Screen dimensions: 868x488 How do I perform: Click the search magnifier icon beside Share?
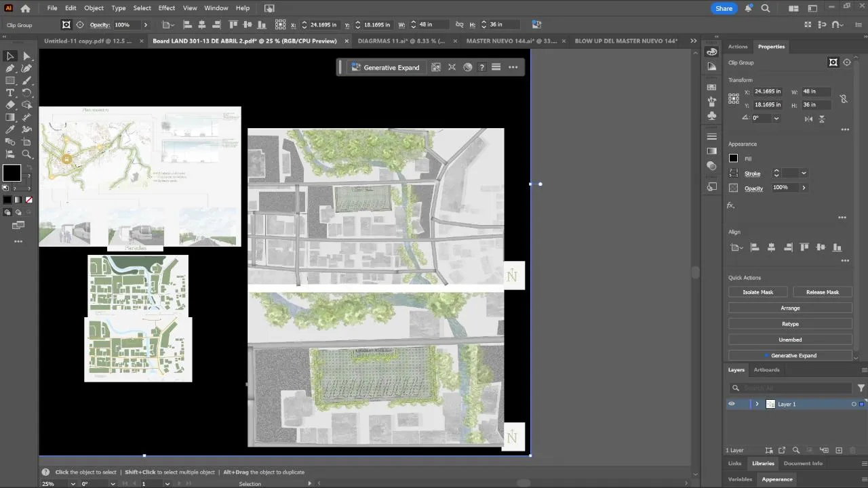pyautogui.click(x=766, y=8)
